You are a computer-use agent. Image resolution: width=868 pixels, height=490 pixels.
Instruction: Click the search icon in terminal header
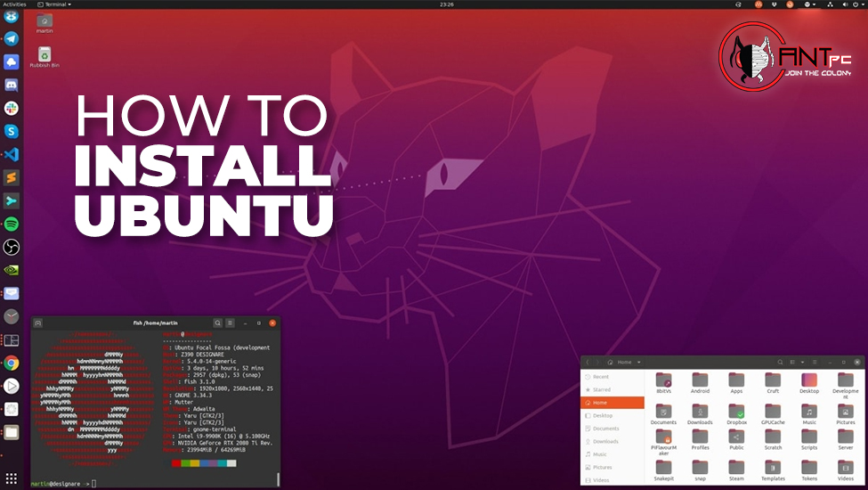217,323
